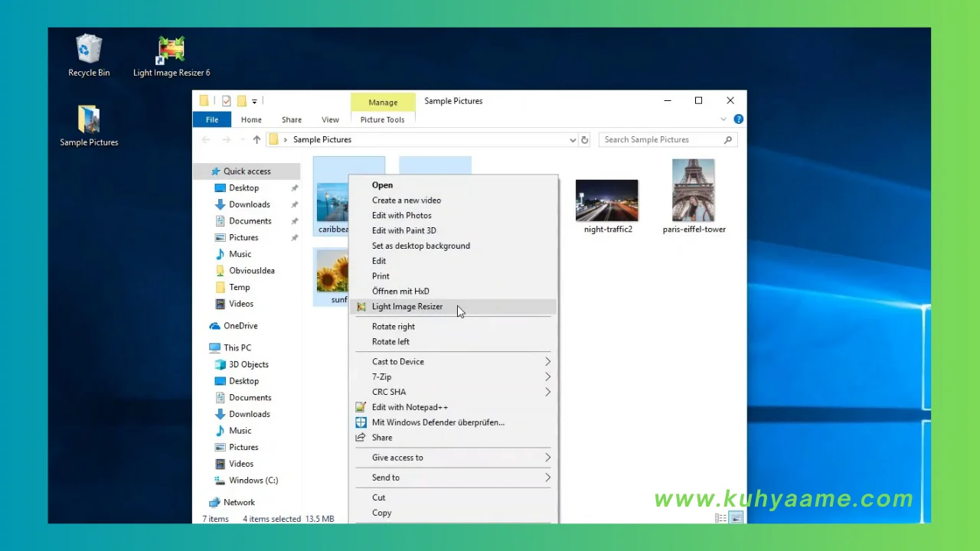980x551 pixels.
Task: Expand the ribbon with the chevron
Action: [724, 119]
